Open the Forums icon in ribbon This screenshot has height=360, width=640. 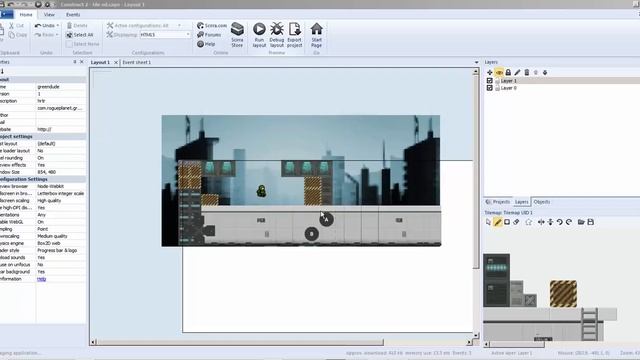tap(200, 35)
